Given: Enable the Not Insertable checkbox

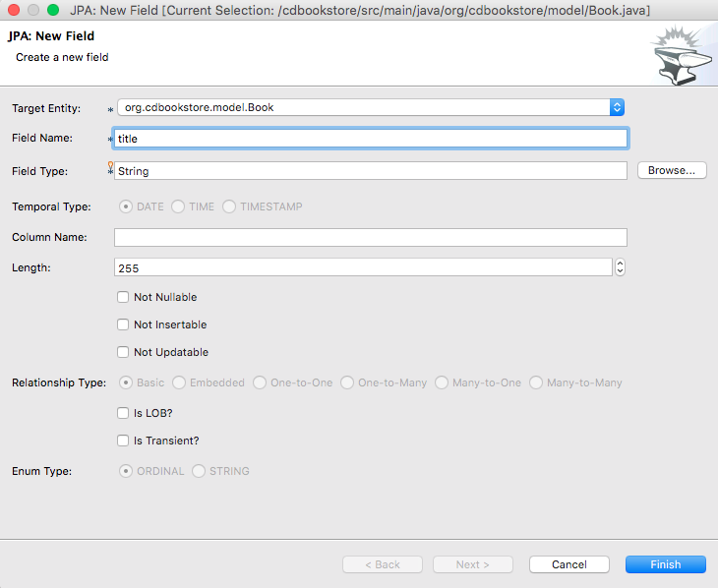Looking at the screenshot, I should coord(123,324).
